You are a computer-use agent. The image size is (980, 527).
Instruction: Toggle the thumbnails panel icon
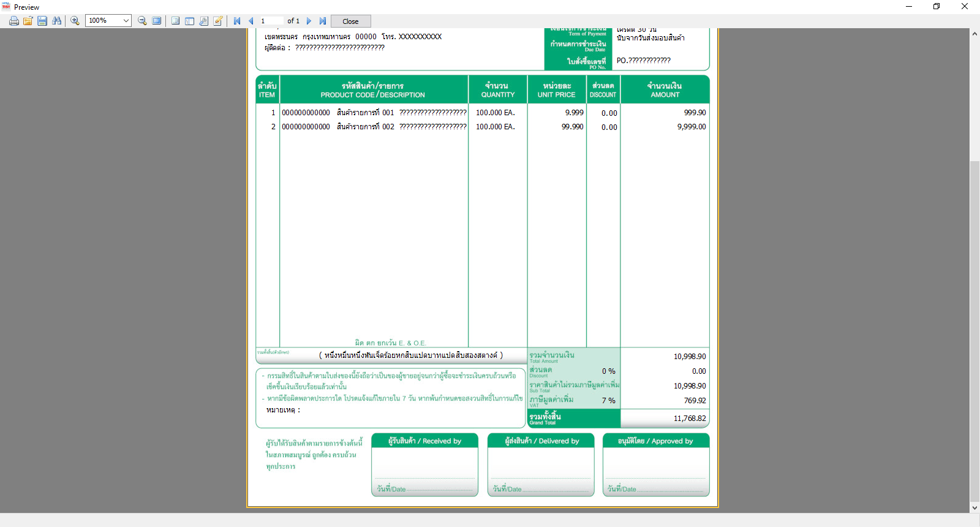tap(190, 21)
